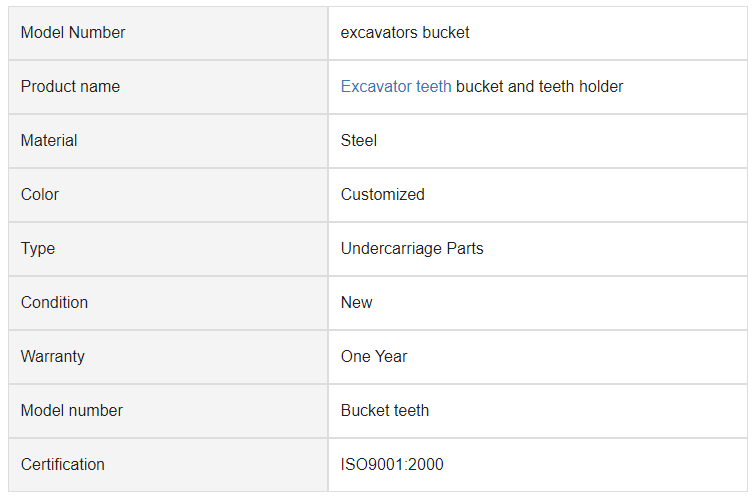Click the ISO9001:2000 value

coord(392,464)
